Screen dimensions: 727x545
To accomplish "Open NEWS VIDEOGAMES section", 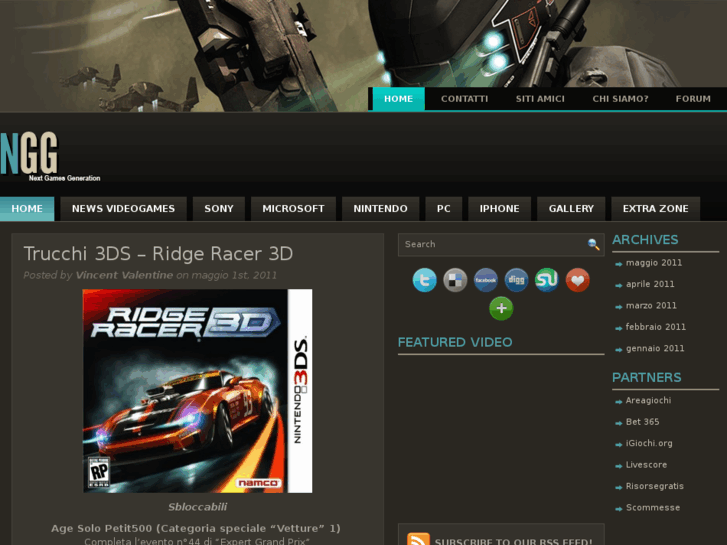I will click(123, 209).
